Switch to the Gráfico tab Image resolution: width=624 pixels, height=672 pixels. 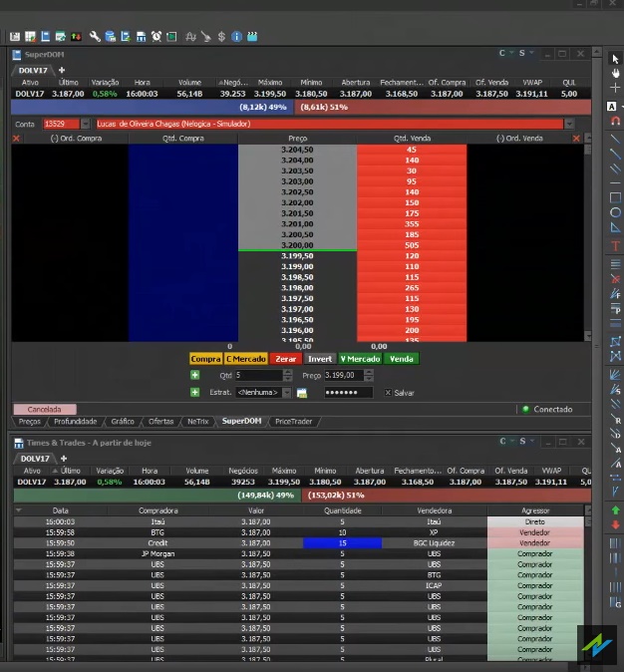tap(123, 422)
